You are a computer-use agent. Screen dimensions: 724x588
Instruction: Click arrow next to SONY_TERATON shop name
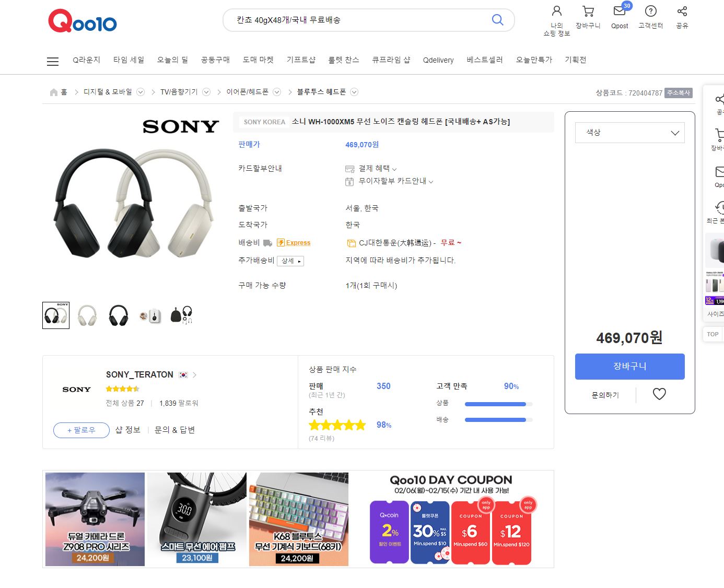[x=195, y=375]
